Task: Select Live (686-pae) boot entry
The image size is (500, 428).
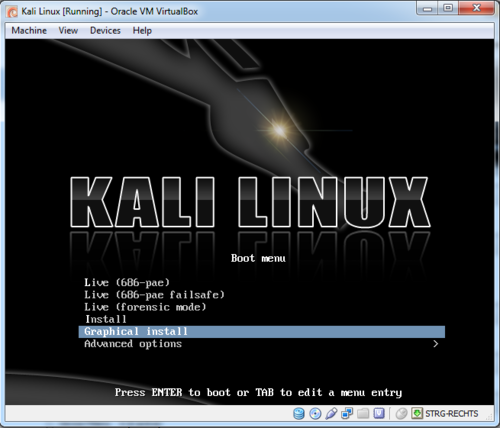Action: point(262,283)
